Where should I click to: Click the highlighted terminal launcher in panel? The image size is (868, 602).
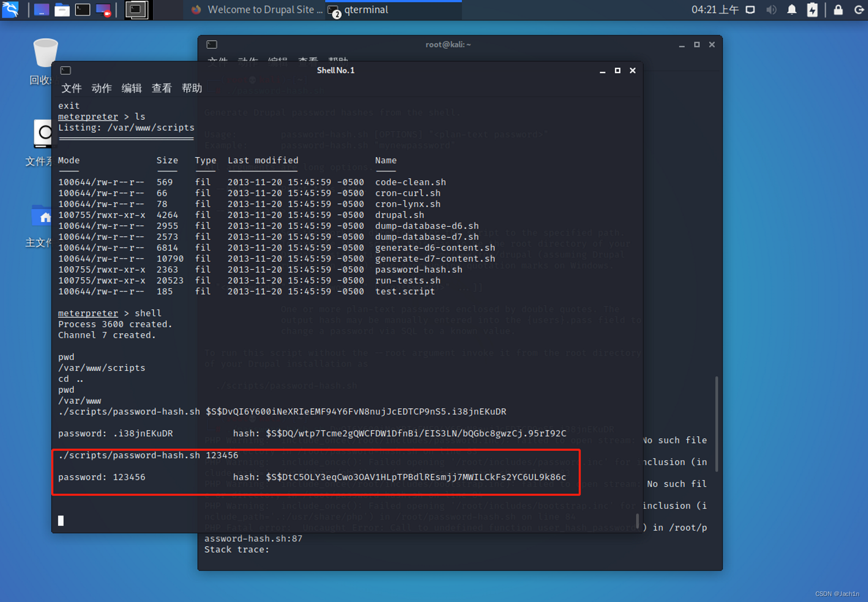[x=137, y=10]
